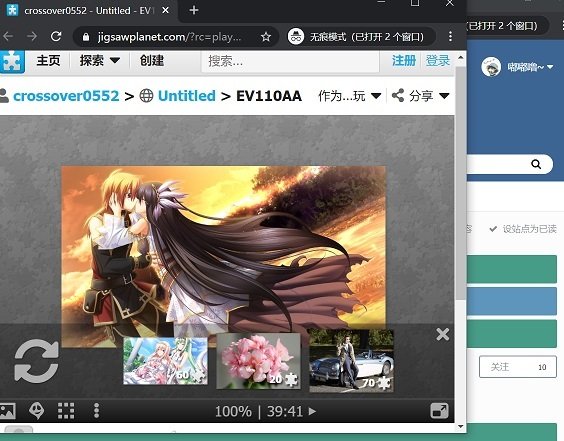This screenshot has width=564, height=441.
Task: Click the jigsawplanet.com address bar
Action: (x=169, y=37)
